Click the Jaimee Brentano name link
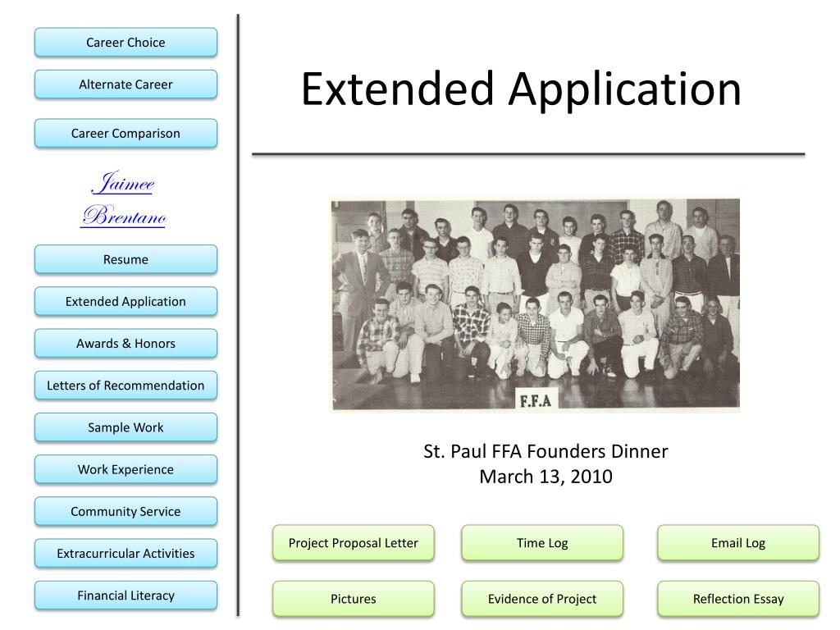The width and height of the screenshot is (840, 630). (125, 199)
